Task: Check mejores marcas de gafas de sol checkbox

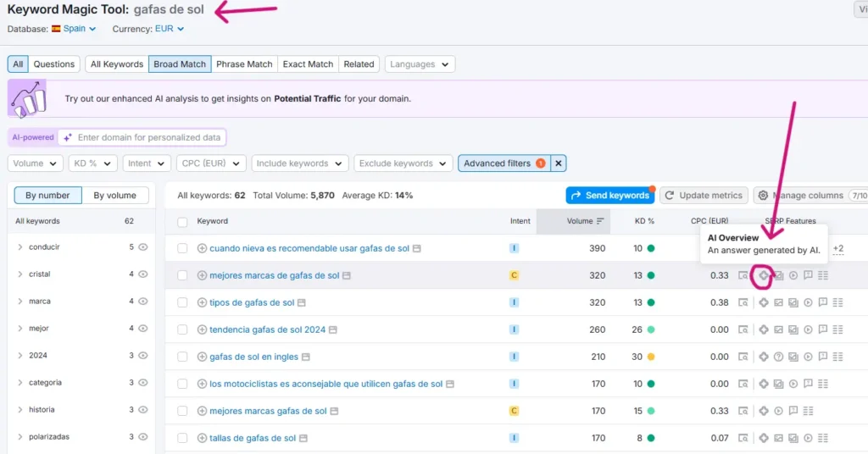Action: click(182, 275)
